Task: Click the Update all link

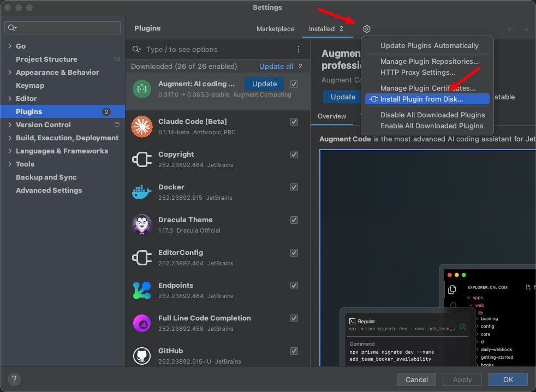Action: click(x=276, y=66)
